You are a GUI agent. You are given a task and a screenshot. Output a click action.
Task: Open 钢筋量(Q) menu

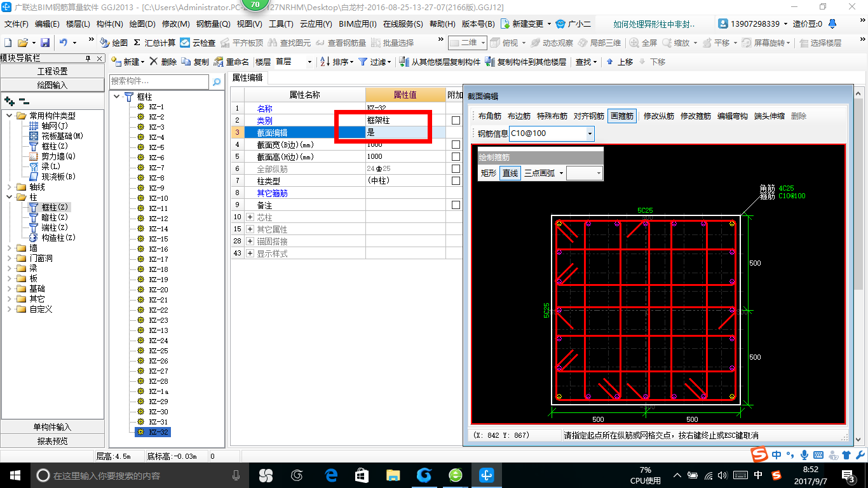click(214, 24)
